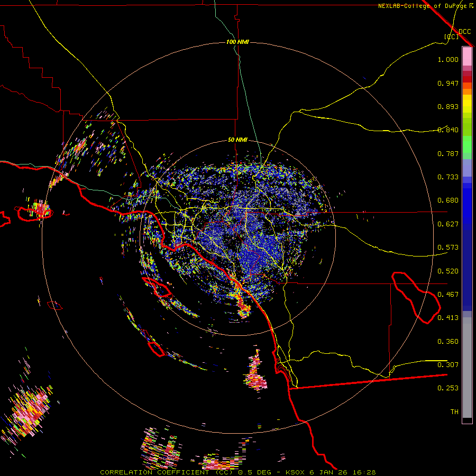Click the 0.787 scale value
The width and height of the screenshot is (476, 476).
coord(448,153)
